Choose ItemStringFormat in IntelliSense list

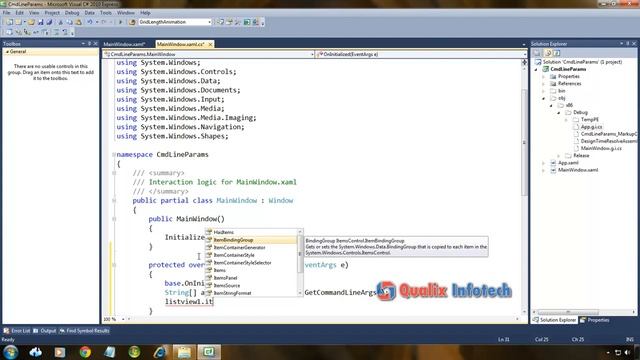point(252,293)
